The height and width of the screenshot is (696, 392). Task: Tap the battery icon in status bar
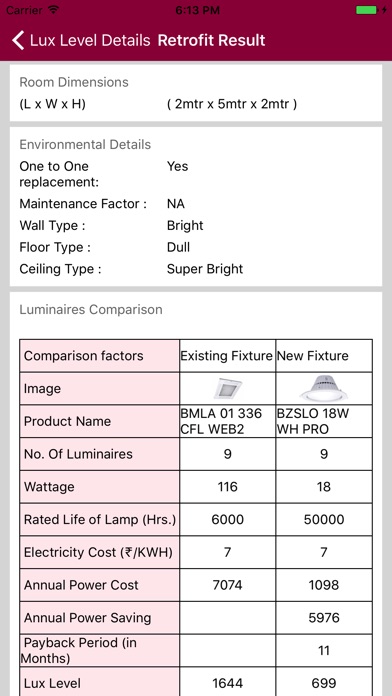tap(367, 10)
